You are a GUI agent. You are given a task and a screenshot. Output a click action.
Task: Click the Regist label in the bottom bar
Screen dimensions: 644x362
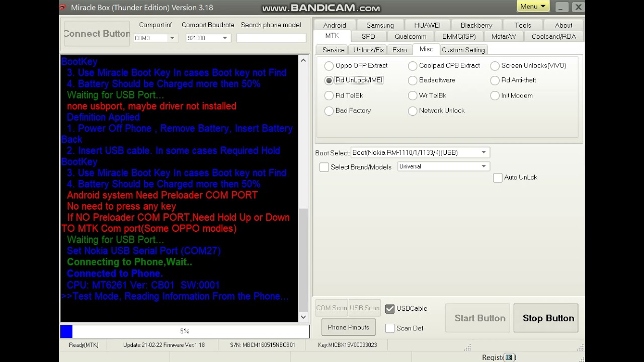click(x=493, y=357)
